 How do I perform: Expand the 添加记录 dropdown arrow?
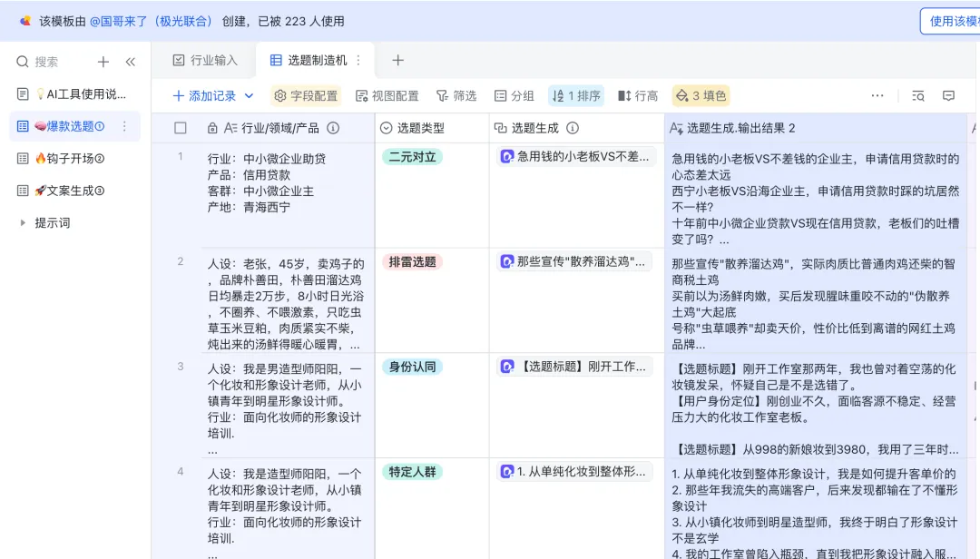249,95
